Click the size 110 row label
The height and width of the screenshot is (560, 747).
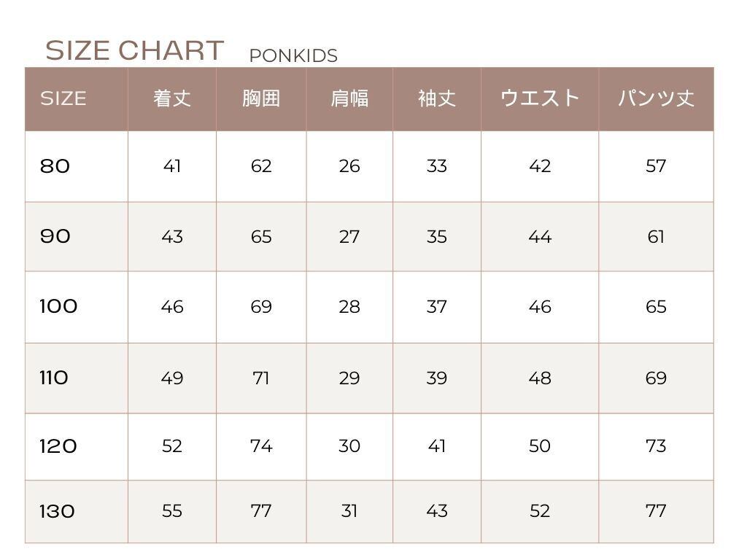(54, 378)
